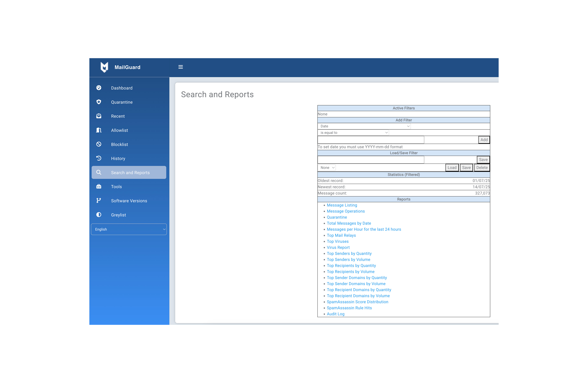Click the Software Versions branch icon

[x=99, y=200]
